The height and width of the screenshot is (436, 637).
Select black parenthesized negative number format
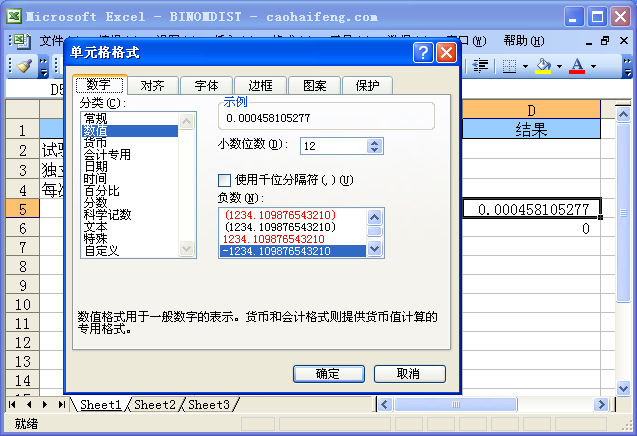[292, 227]
